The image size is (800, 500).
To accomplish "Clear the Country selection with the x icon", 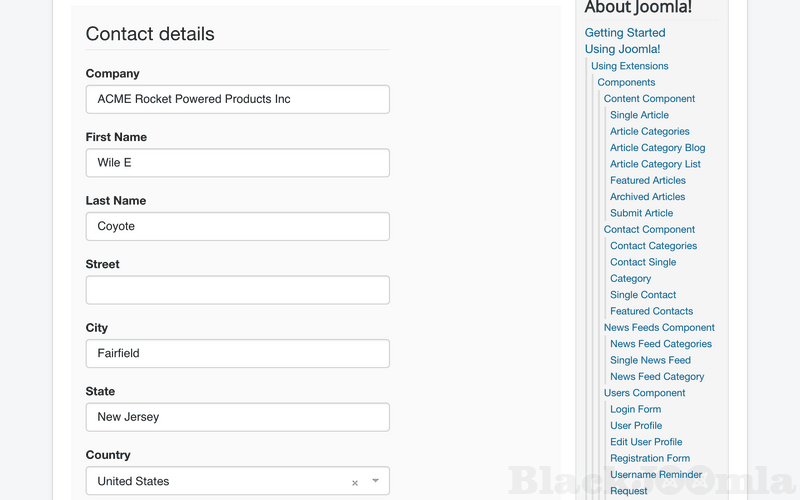I will tap(354, 483).
